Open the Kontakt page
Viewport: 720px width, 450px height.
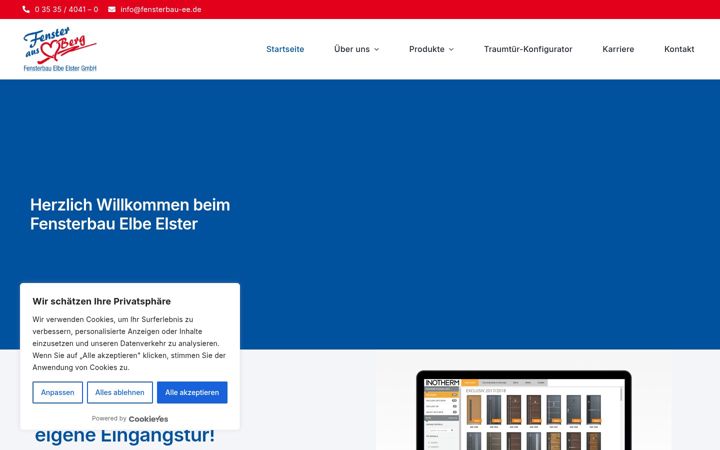tap(679, 49)
